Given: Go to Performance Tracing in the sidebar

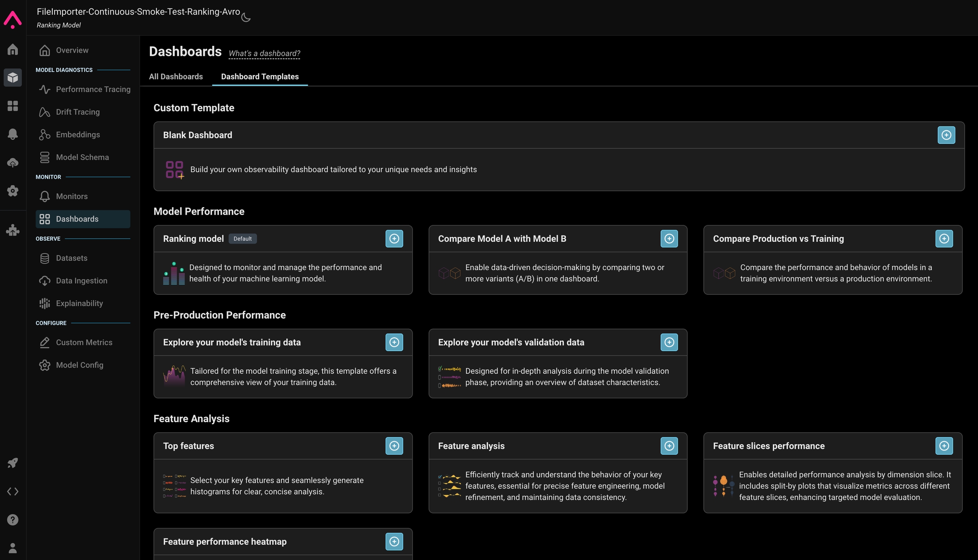Looking at the screenshot, I should (x=93, y=89).
